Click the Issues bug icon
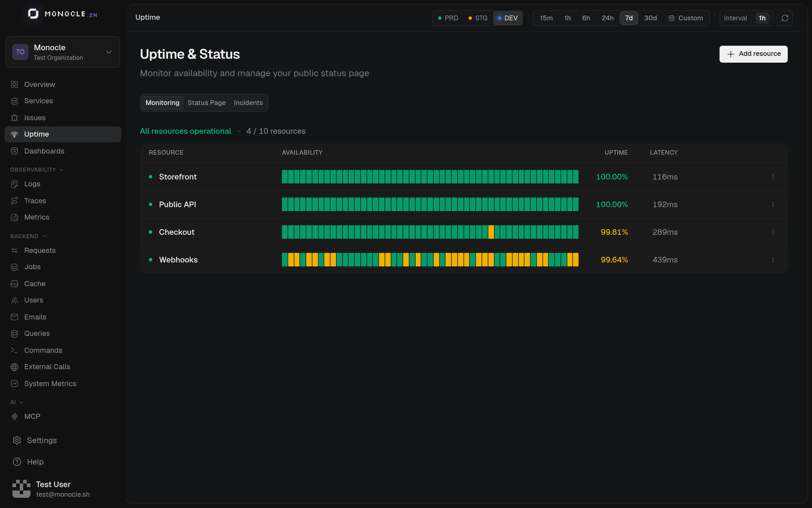812x508 pixels. pos(14,118)
